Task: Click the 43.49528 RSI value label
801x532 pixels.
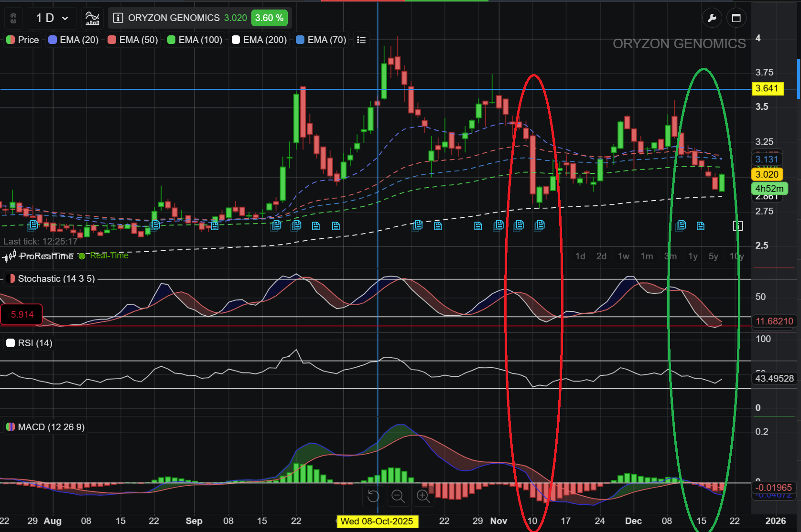Action: tap(775, 379)
